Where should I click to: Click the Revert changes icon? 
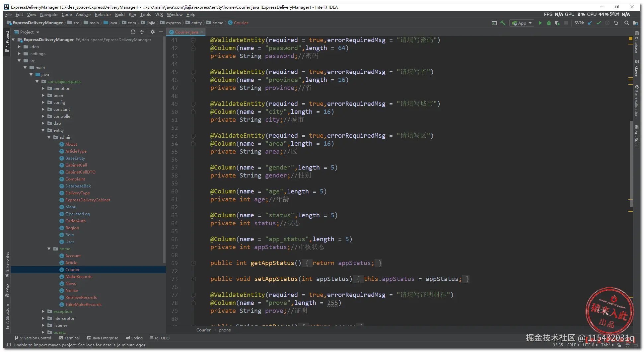(x=616, y=23)
